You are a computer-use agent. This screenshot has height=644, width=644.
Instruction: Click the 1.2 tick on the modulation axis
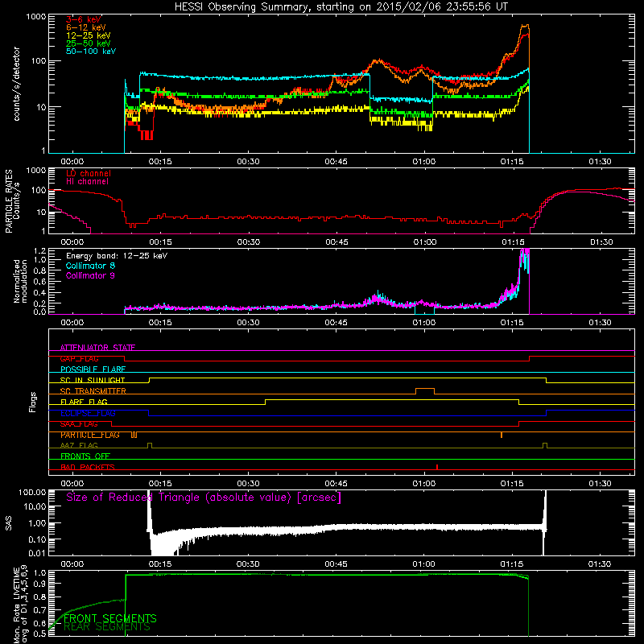pyautogui.click(x=39, y=251)
